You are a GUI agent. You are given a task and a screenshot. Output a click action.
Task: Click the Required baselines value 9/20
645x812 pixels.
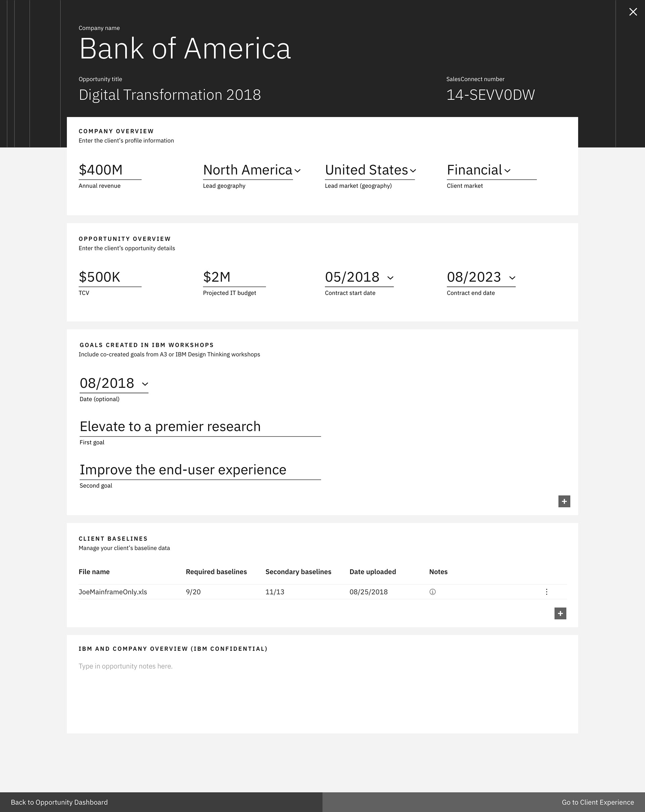click(x=193, y=592)
